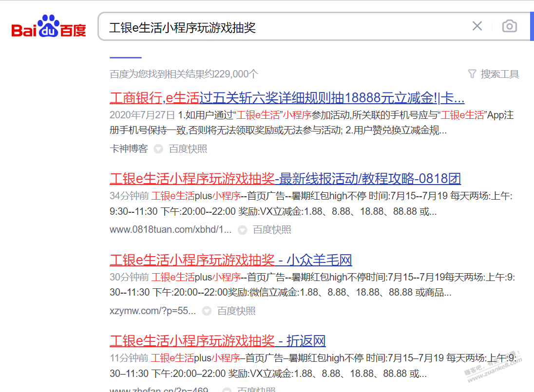534x392 pixels.
Task: Open 百度快照 for the 卡神博客 result
Action: (x=188, y=149)
